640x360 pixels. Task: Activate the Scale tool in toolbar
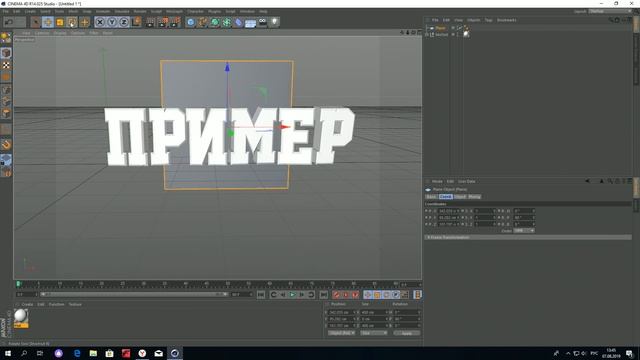(x=60, y=22)
